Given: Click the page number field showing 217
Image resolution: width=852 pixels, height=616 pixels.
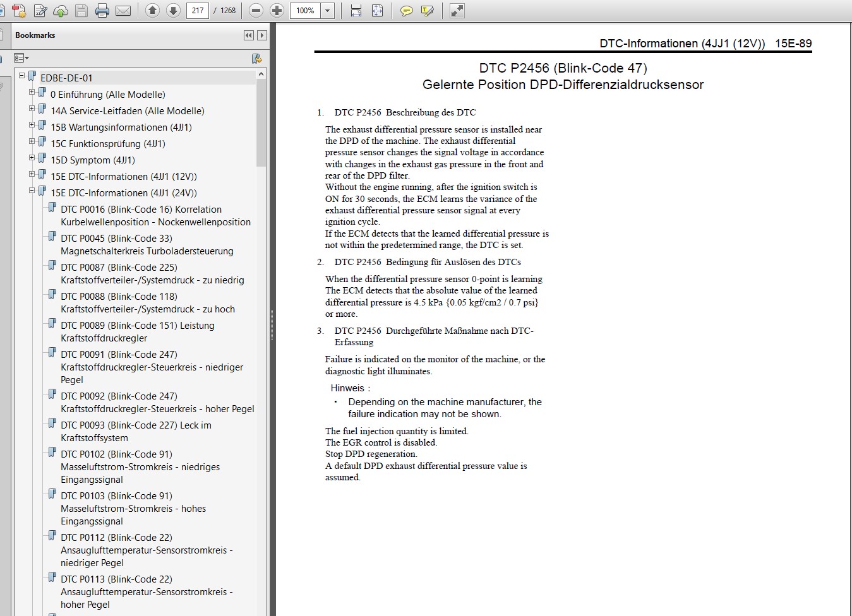Looking at the screenshot, I should 198,11.
